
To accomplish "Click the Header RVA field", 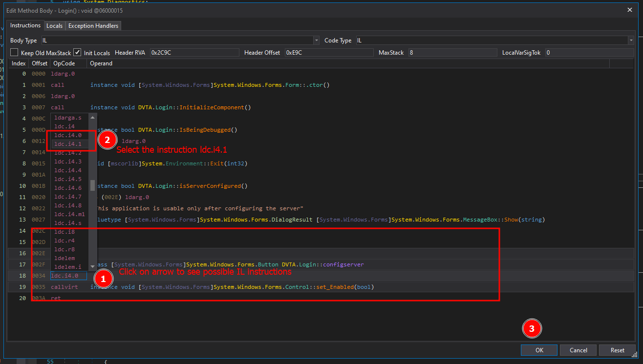I will [x=194, y=52].
